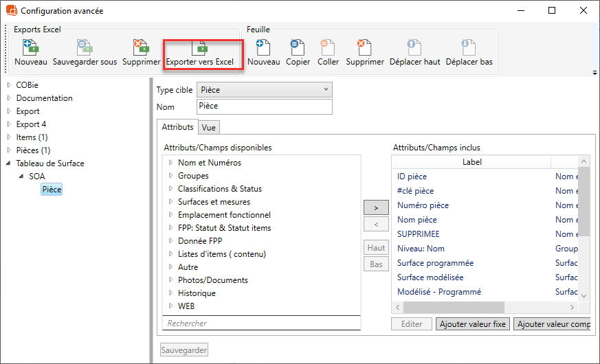Click the Copier sheet icon
Viewport: 600px width, 364px height.
[298, 47]
